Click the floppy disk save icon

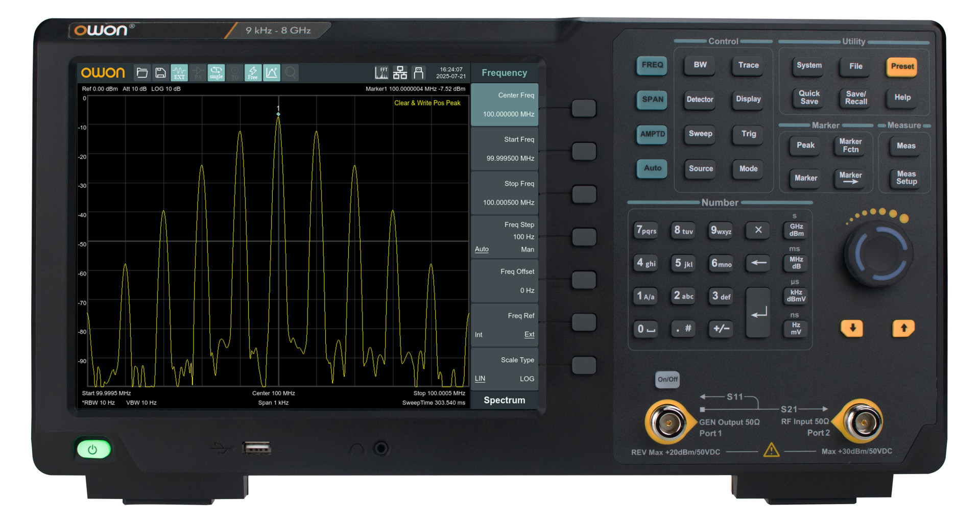click(160, 73)
